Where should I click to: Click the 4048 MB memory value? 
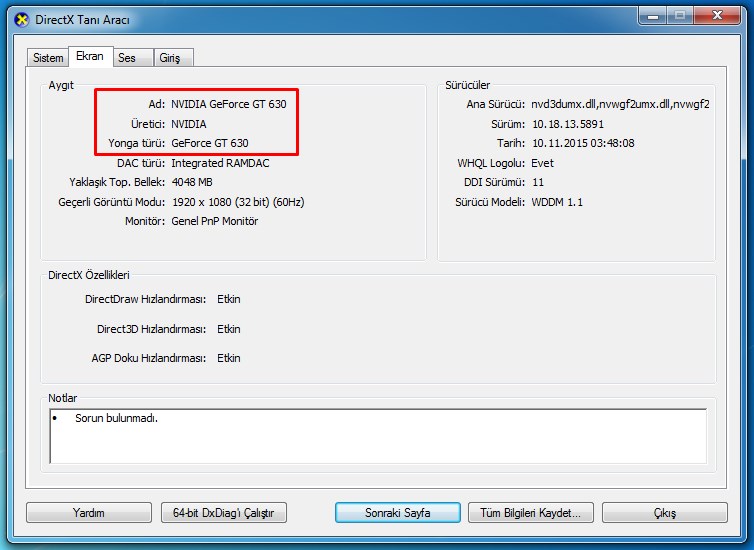[x=192, y=182]
